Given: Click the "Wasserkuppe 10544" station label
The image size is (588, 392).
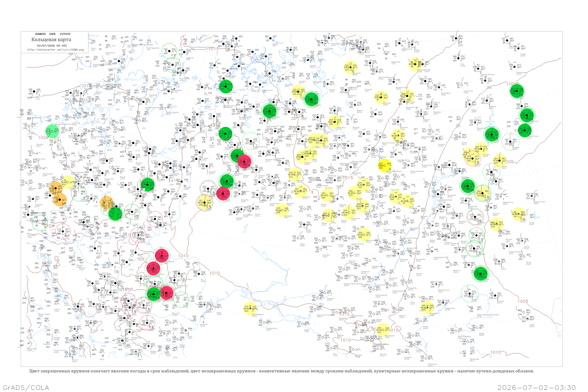Looking at the screenshot, I should (x=47, y=175).
